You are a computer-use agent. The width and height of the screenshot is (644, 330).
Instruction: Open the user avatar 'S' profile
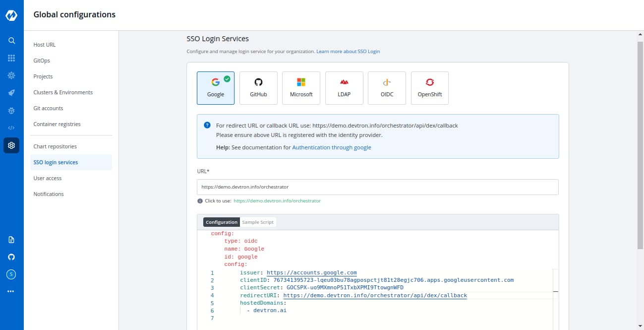tap(11, 274)
